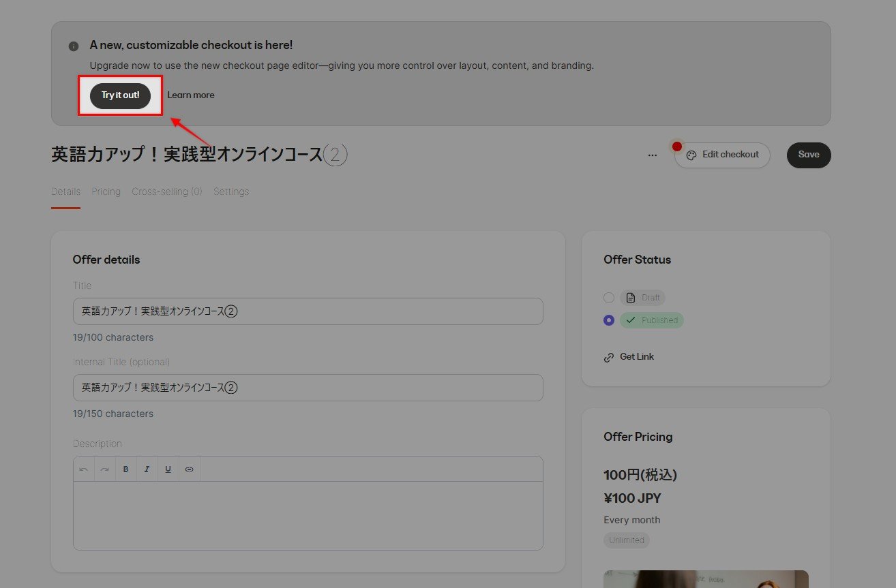Click the offer image thumbnail
This screenshot has width=896, height=588.
(x=706, y=578)
